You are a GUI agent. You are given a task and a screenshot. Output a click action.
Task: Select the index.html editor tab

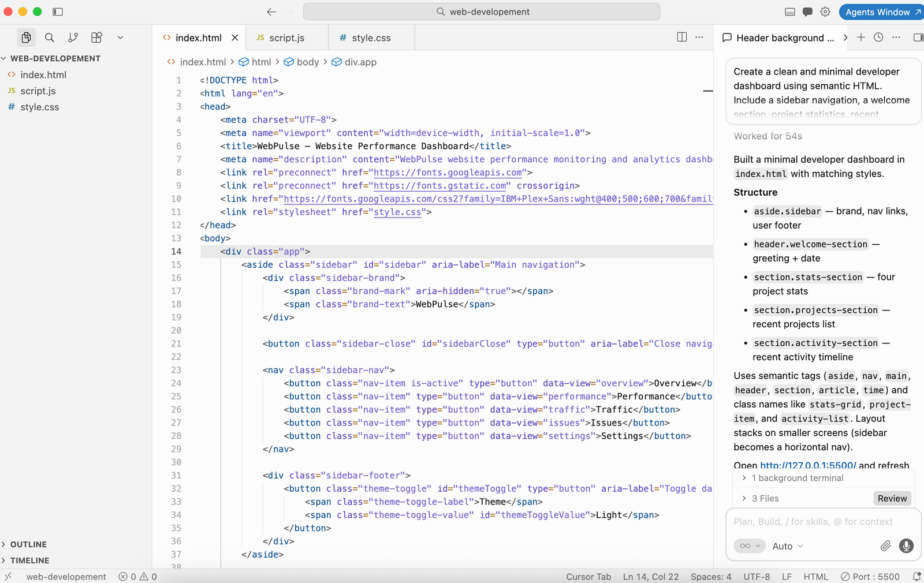(x=198, y=38)
